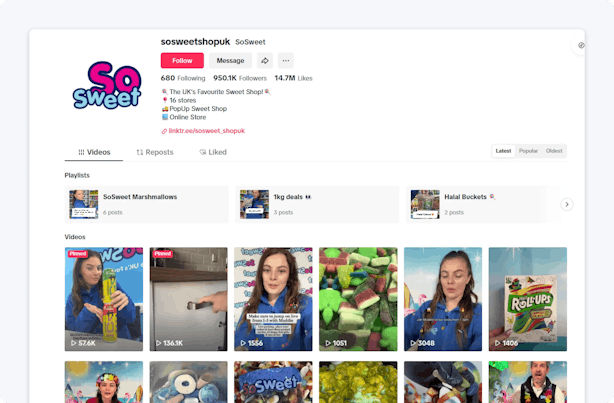
Task: Click the 1kg deals playlist thumbnail
Action: tap(255, 204)
